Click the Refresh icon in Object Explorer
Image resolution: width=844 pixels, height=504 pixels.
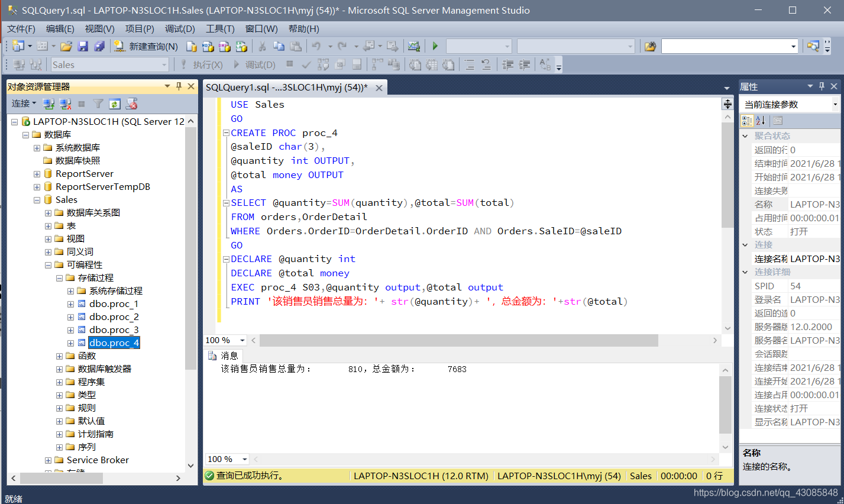[115, 104]
